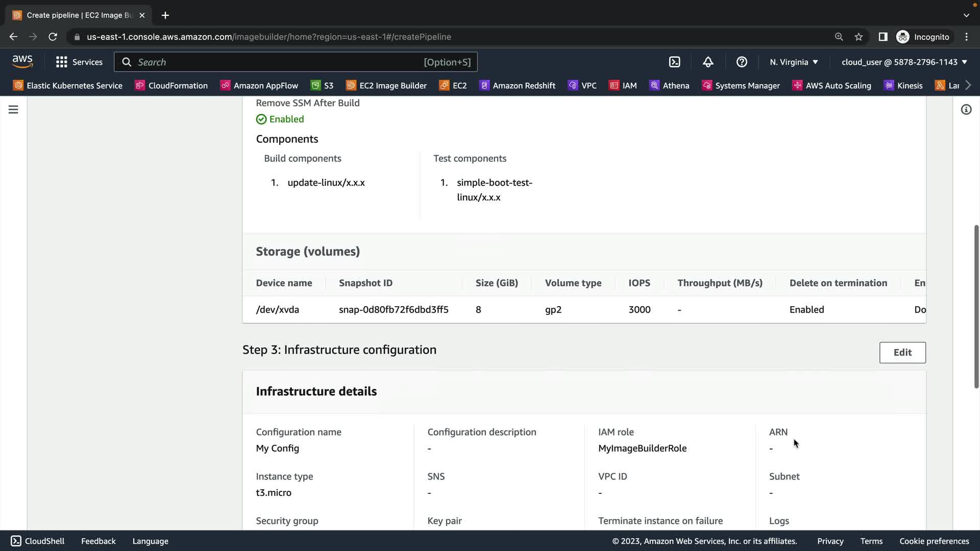Open the CloudShell icon in the top navigation
Screen dimensions: 980x551
click(x=674, y=62)
